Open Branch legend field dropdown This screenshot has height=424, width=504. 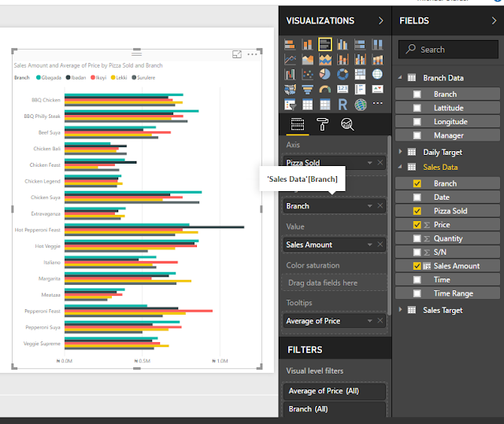coord(369,206)
